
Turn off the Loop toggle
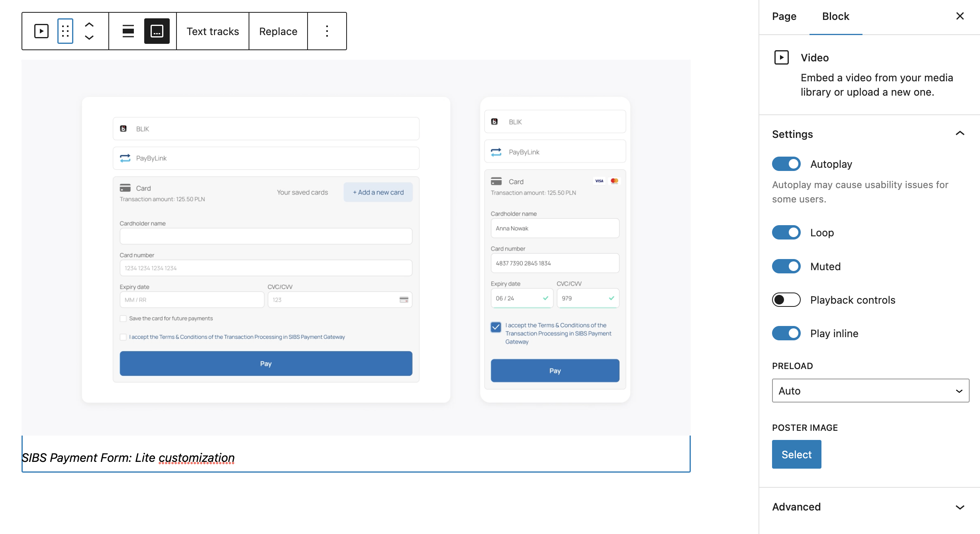click(786, 232)
